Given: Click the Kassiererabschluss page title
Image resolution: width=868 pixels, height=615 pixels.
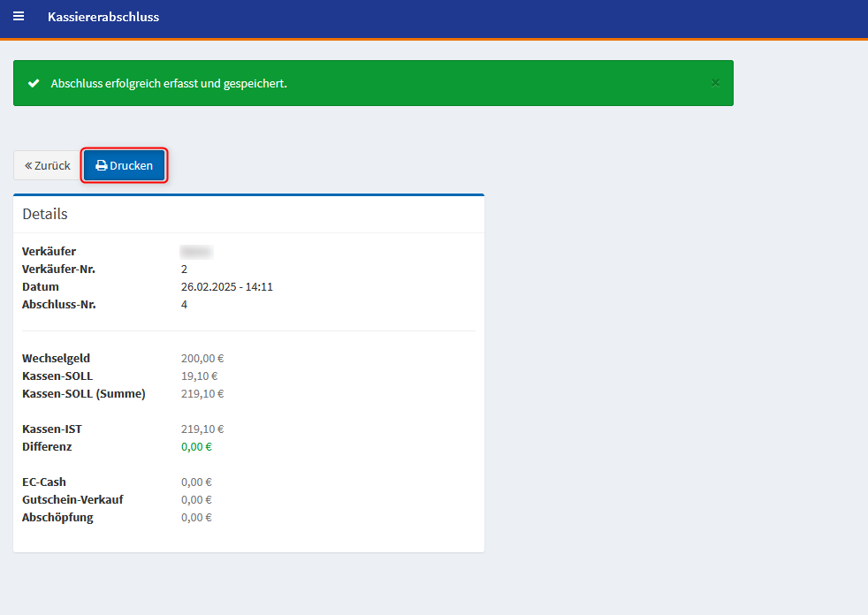Looking at the screenshot, I should point(103,17).
